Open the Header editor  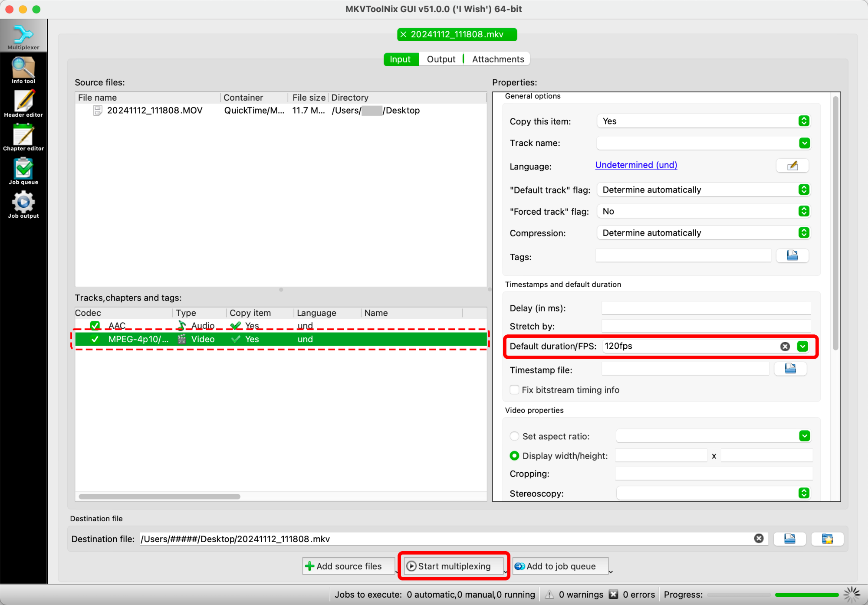(x=23, y=104)
